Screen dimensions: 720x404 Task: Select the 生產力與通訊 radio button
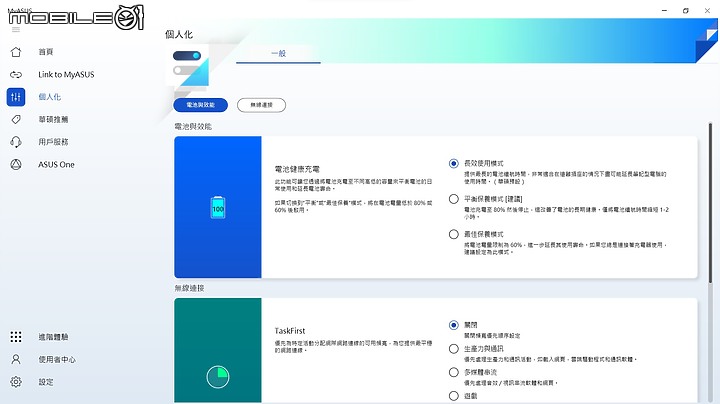(454, 349)
